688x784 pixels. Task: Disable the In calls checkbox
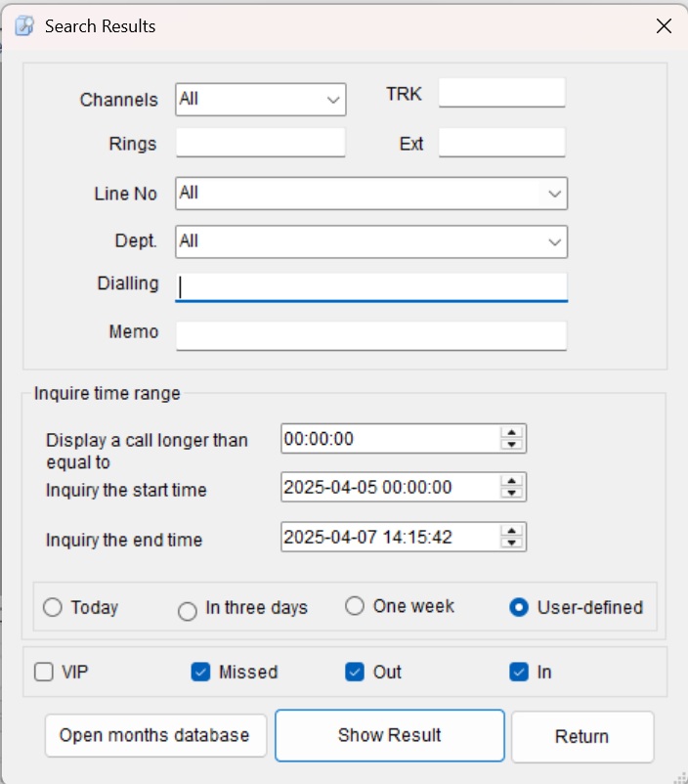coord(519,672)
